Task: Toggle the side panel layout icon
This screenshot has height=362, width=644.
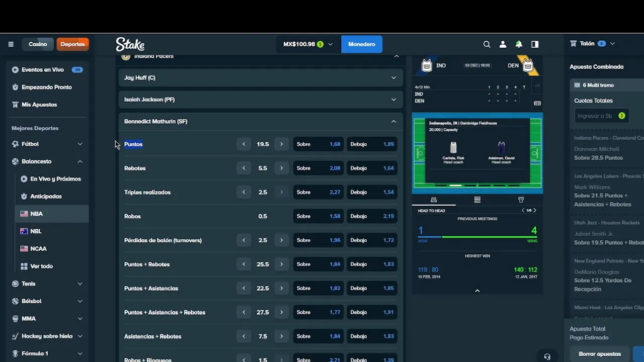Action: [x=535, y=44]
